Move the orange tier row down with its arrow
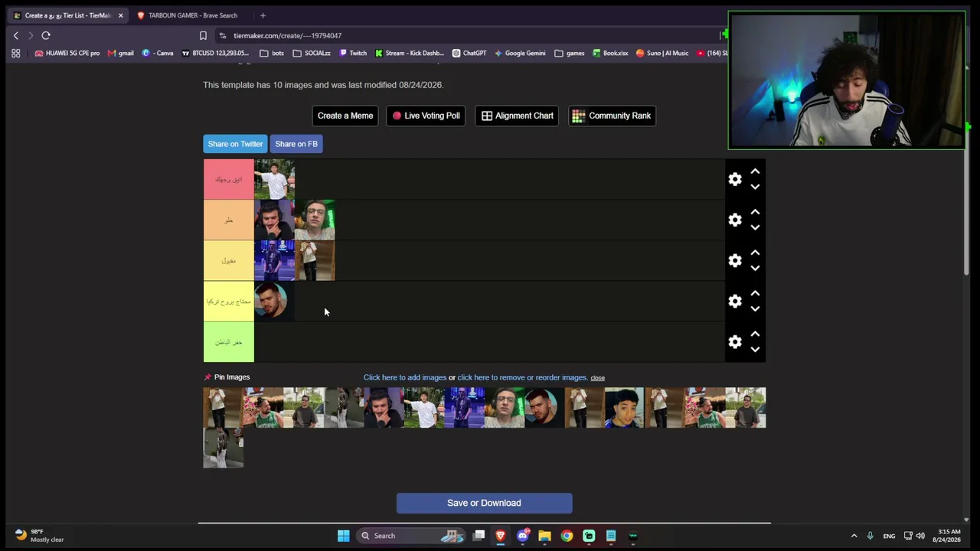The image size is (980, 551). click(755, 227)
